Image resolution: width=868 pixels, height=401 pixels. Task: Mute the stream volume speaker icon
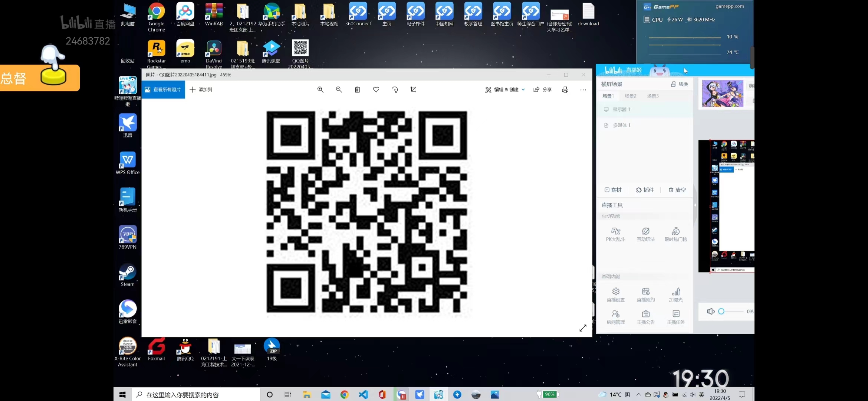[x=710, y=312]
